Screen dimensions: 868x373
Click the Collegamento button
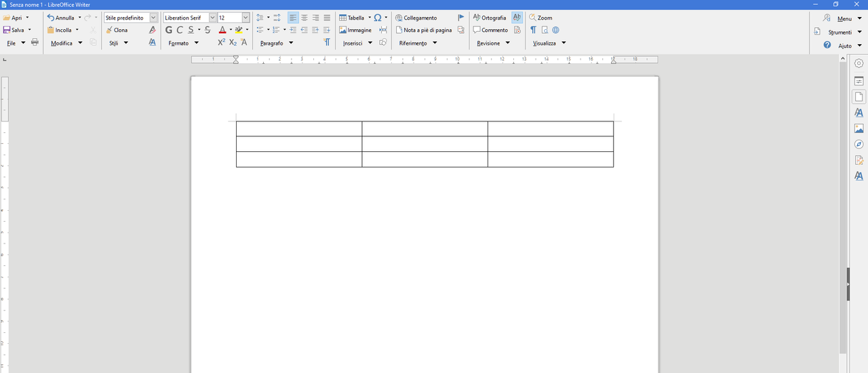coord(416,18)
